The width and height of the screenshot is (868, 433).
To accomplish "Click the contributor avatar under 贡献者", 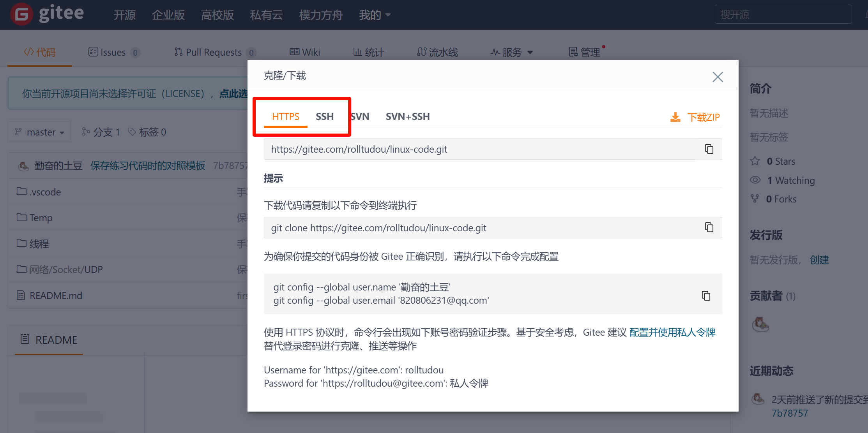I will [x=760, y=324].
